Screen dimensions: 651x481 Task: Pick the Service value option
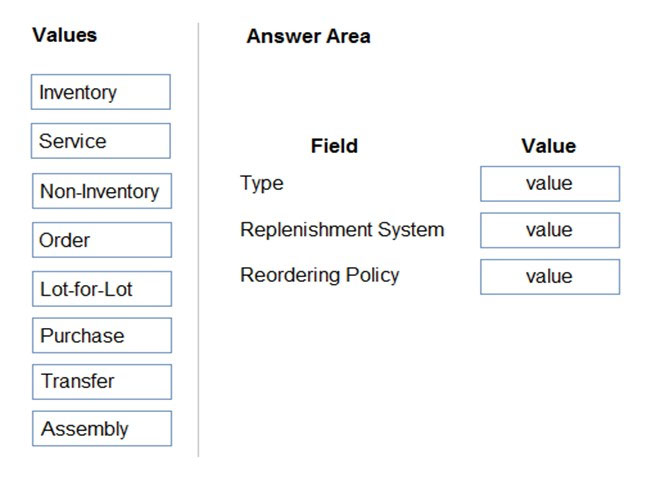tap(100, 141)
